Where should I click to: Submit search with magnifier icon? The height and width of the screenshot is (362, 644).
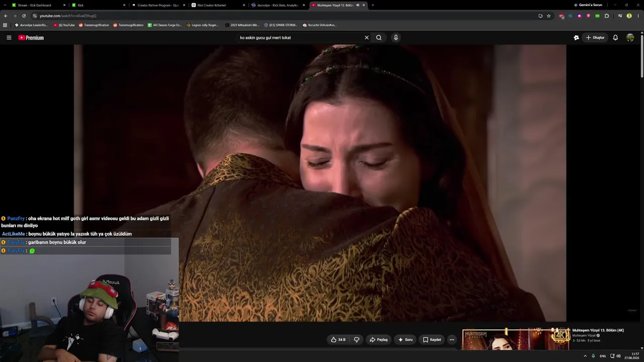tap(379, 38)
